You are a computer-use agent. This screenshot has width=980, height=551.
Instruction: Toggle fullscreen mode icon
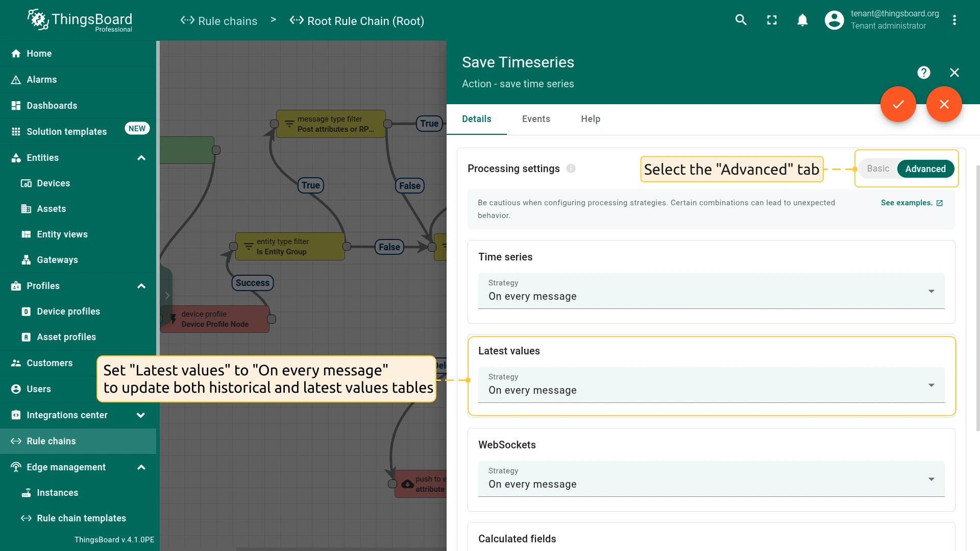click(772, 20)
